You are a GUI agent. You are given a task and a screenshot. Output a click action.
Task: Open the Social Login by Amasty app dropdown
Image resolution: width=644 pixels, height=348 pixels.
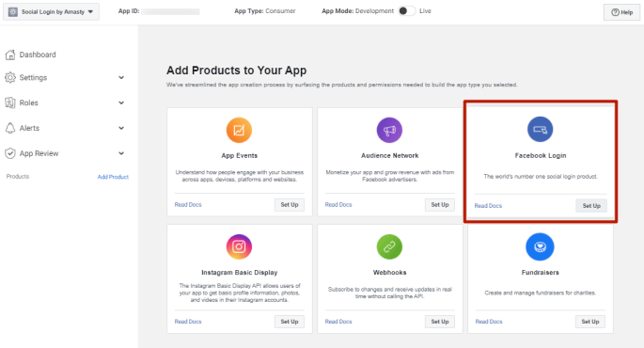tap(52, 11)
